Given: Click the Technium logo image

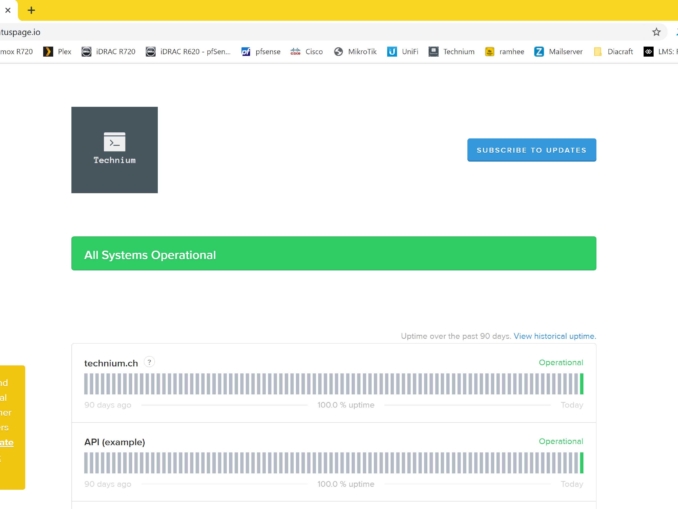Looking at the screenshot, I should [x=114, y=150].
